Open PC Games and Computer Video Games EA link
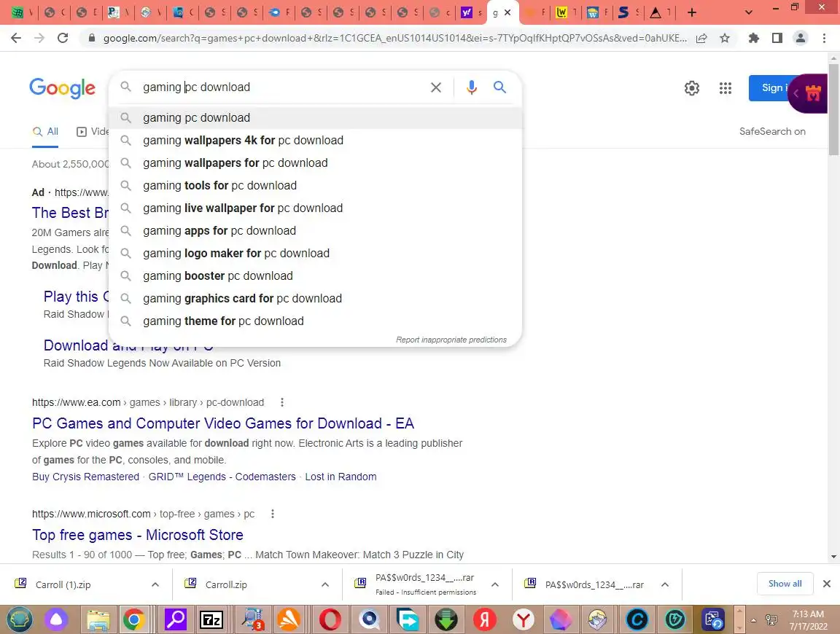The image size is (840, 634). tap(223, 423)
